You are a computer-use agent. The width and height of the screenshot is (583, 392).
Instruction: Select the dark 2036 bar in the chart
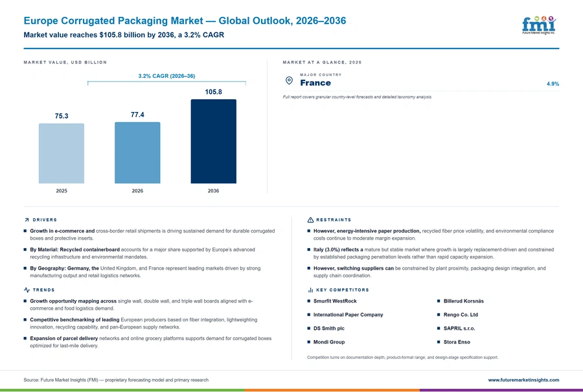click(x=213, y=141)
